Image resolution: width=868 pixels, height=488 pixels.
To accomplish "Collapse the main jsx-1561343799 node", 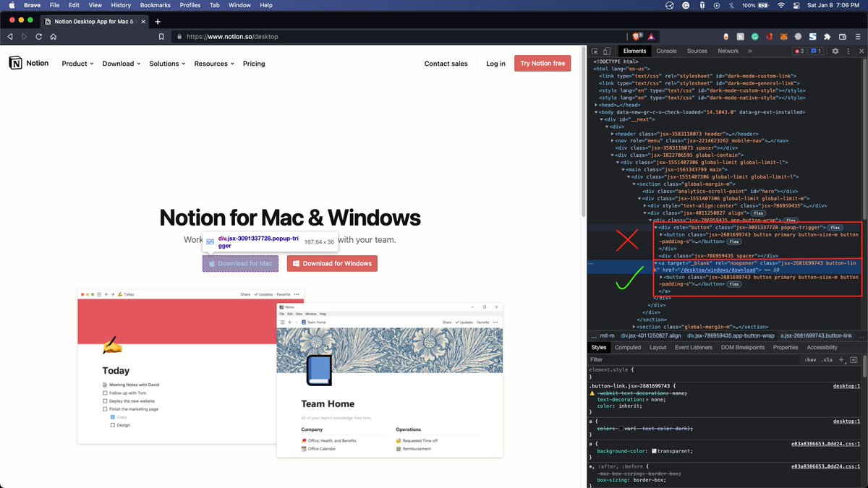I will coord(624,170).
